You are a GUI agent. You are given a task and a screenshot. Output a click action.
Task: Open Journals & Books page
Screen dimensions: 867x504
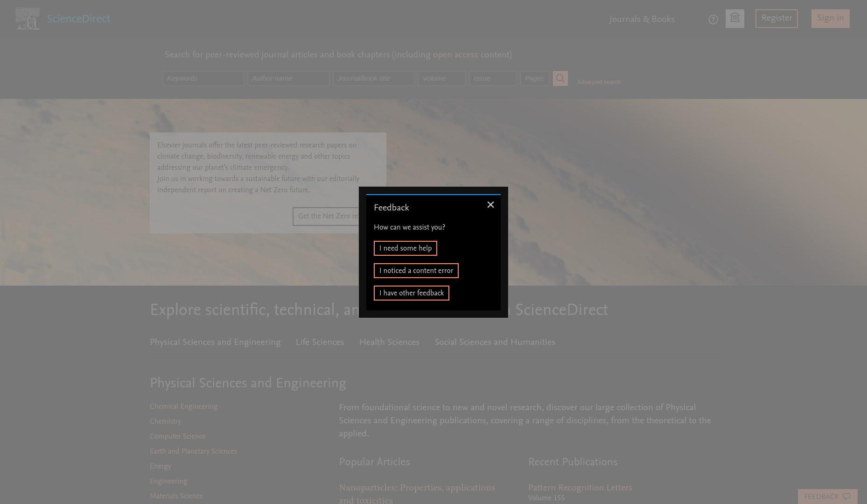tap(642, 20)
